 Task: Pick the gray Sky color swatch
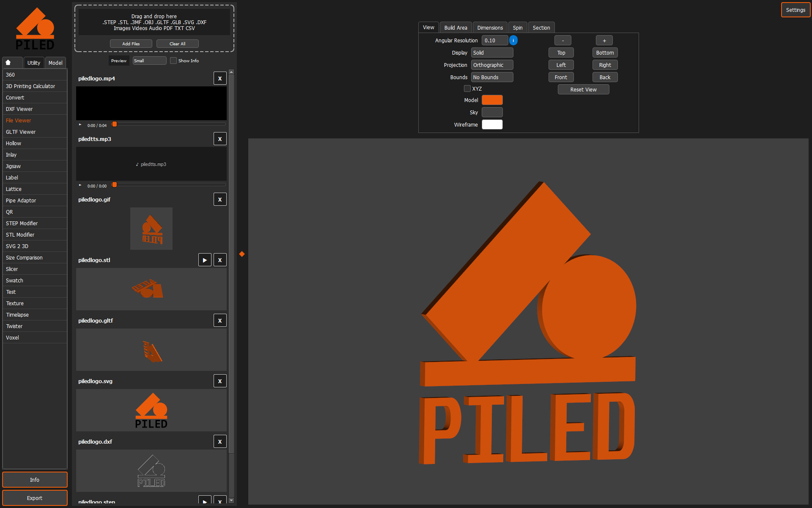[x=492, y=113]
